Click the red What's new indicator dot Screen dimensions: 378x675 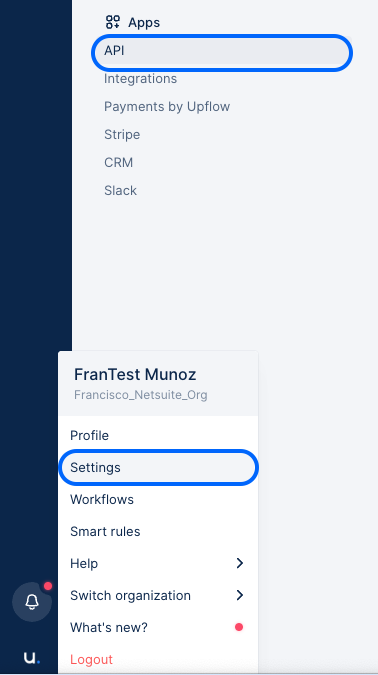pyautogui.click(x=239, y=627)
